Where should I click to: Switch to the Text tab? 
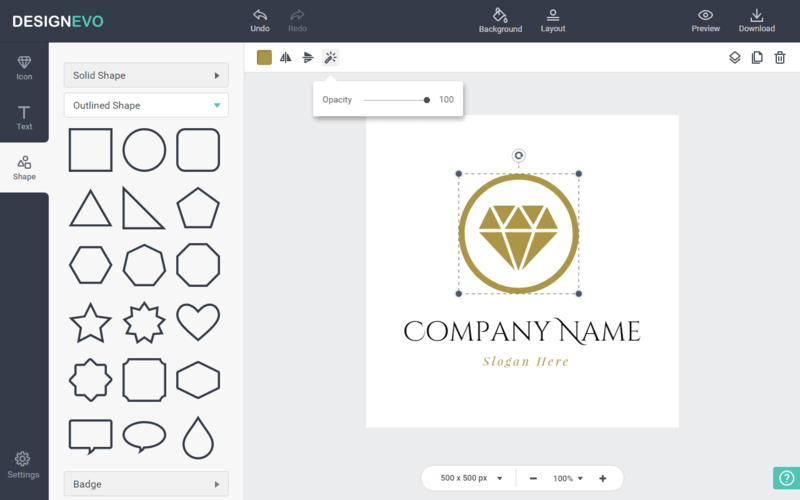pos(24,117)
